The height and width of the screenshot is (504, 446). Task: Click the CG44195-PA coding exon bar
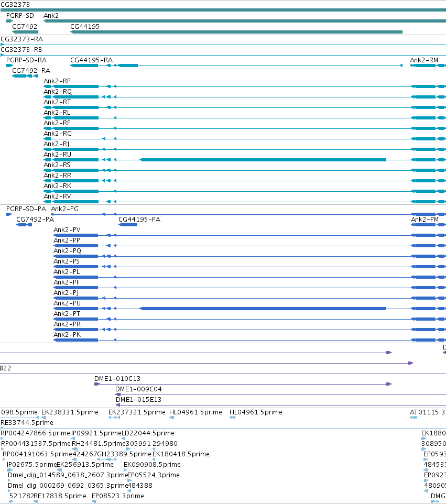128,225
